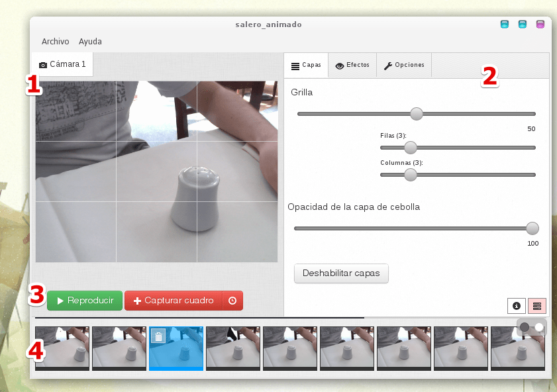This screenshot has height=392, width=557.
Task: Select the sixth frame thumbnail in the timeline
Action: click(347, 348)
